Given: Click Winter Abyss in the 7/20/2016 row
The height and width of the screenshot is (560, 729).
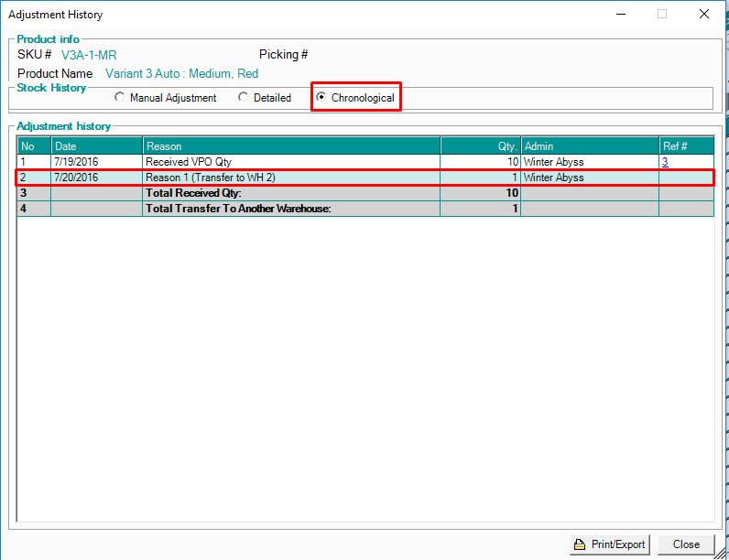Looking at the screenshot, I should [x=553, y=178].
